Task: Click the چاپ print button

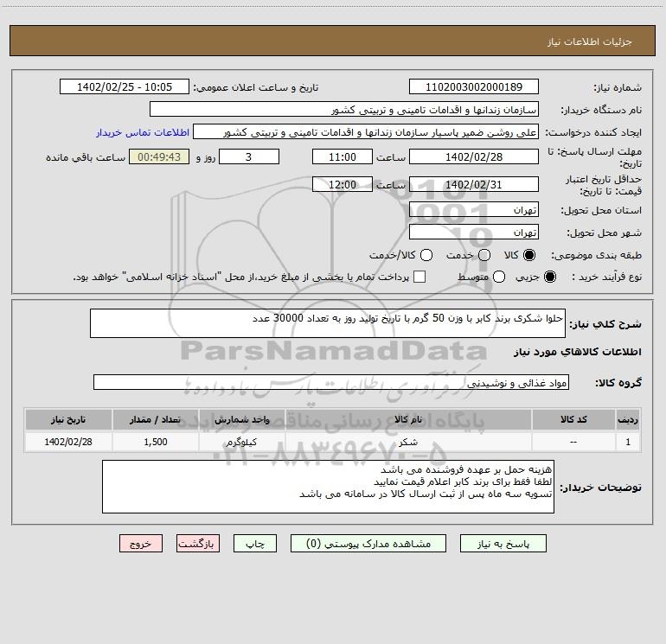Action: pos(255,544)
